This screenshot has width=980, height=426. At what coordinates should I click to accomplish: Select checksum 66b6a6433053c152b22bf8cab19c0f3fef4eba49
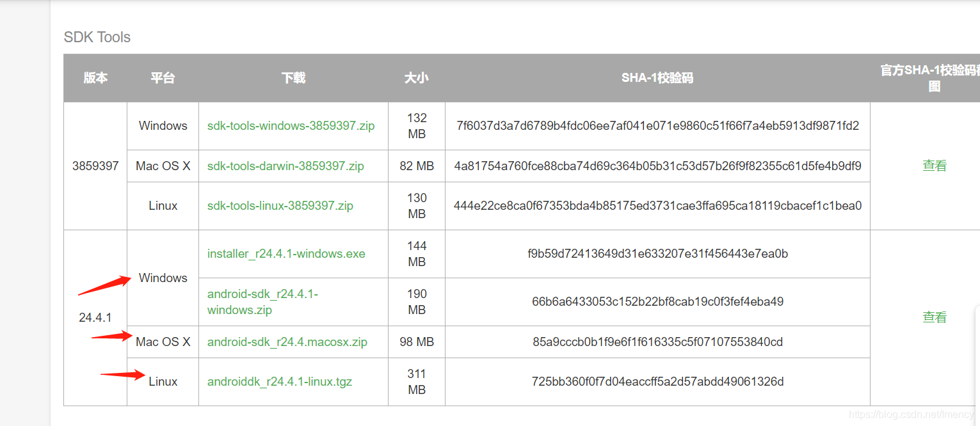(x=658, y=302)
